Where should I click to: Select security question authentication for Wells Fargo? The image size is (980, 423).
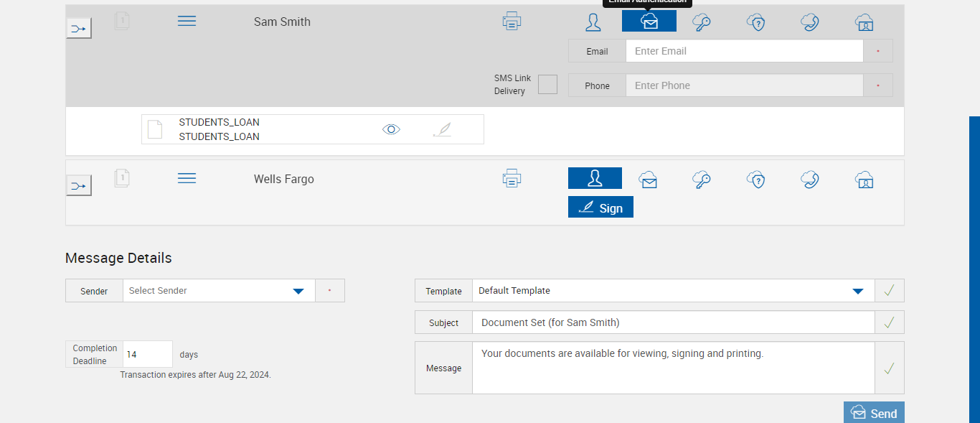coord(755,180)
